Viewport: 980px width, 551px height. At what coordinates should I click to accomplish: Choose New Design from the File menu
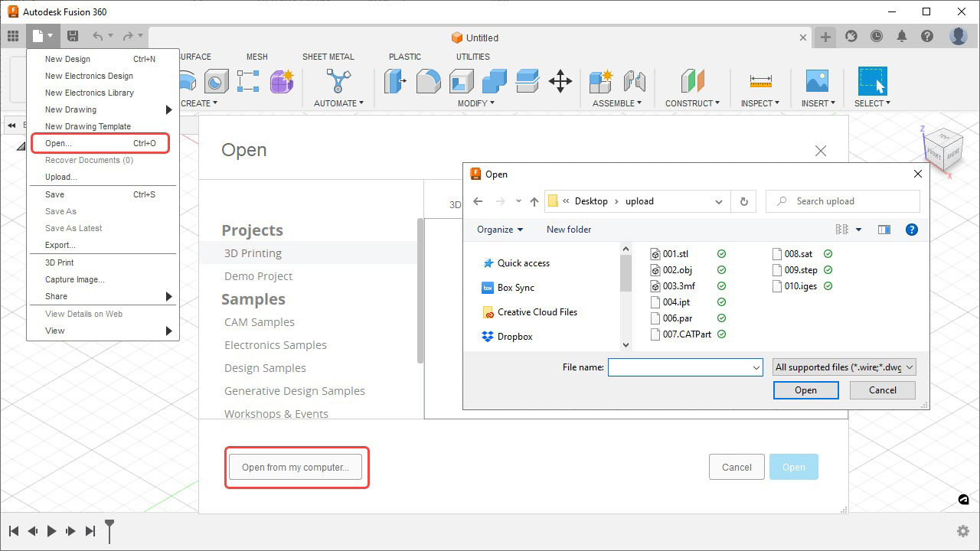pos(103,59)
